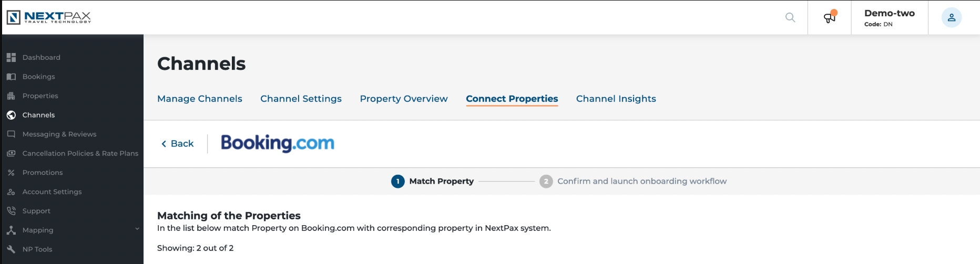The width and height of the screenshot is (980, 264).
Task: Click the Support phone icon
Action: click(11, 211)
